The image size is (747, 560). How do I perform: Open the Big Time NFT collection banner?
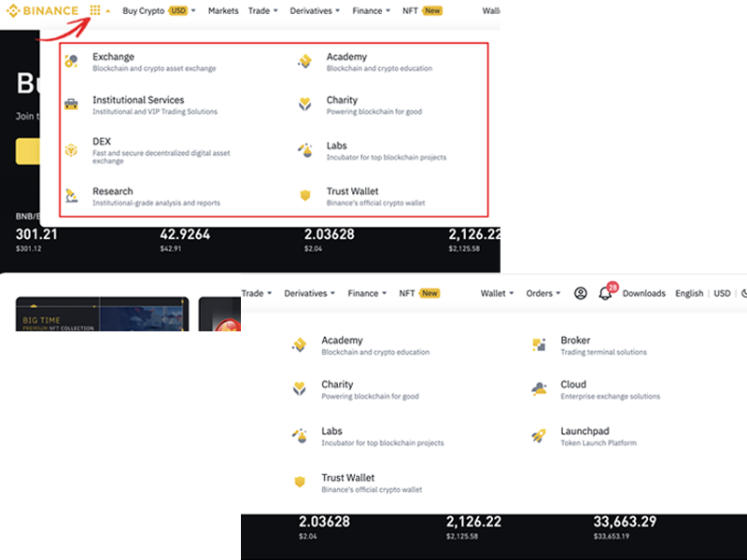pos(103,314)
